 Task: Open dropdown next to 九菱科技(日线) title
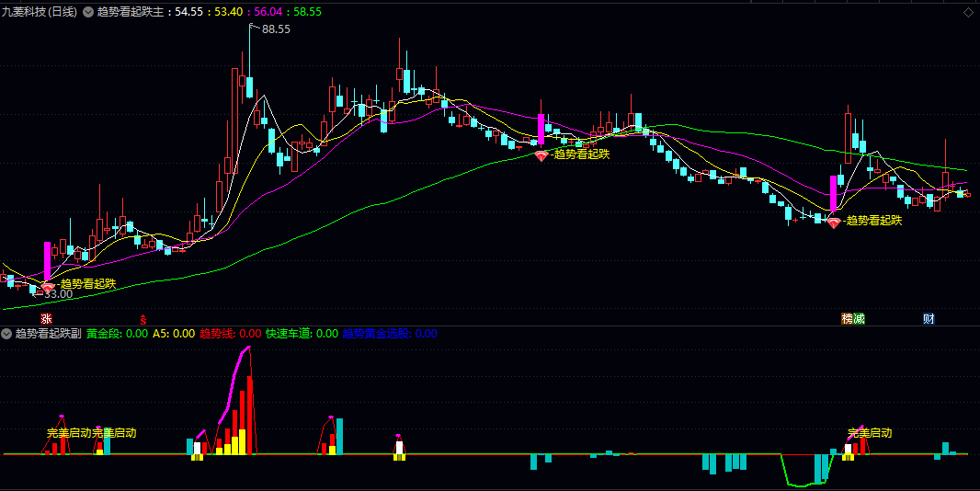click(x=87, y=12)
